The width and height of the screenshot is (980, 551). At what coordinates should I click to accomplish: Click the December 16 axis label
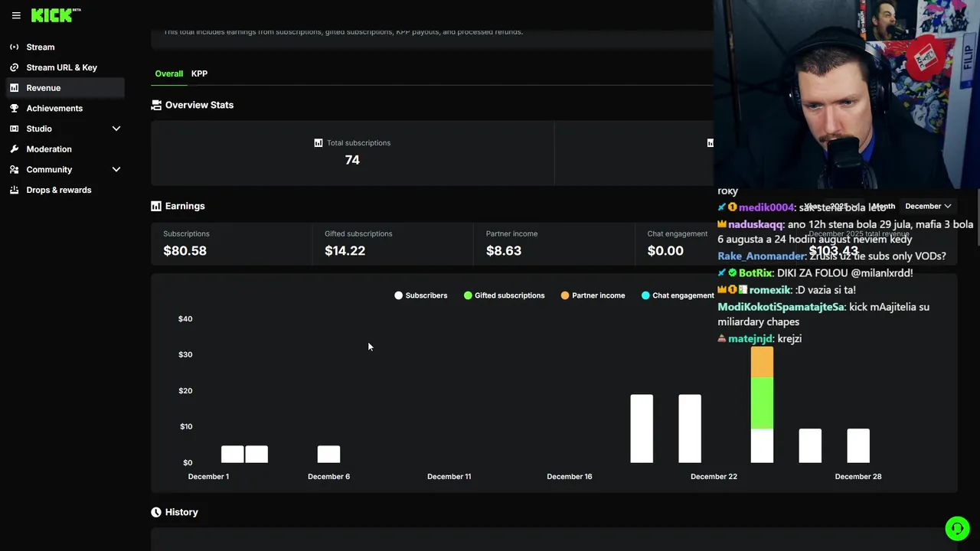click(x=570, y=476)
